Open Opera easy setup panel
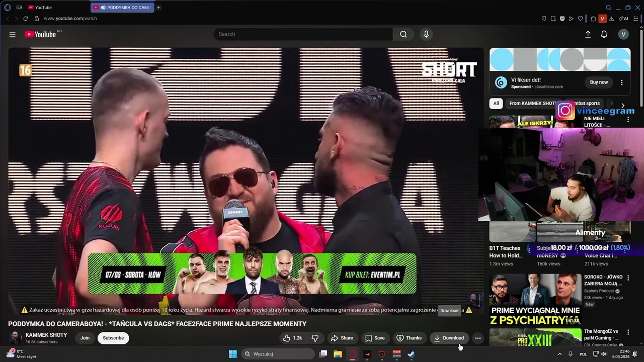 [635, 19]
